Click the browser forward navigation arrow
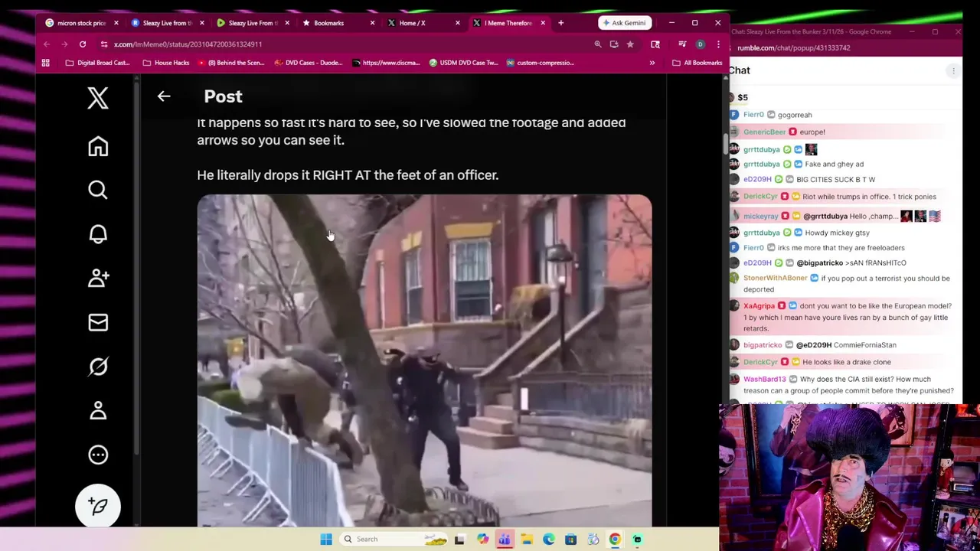This screenshot has height=551, width=980. click(x=64, y=44)
